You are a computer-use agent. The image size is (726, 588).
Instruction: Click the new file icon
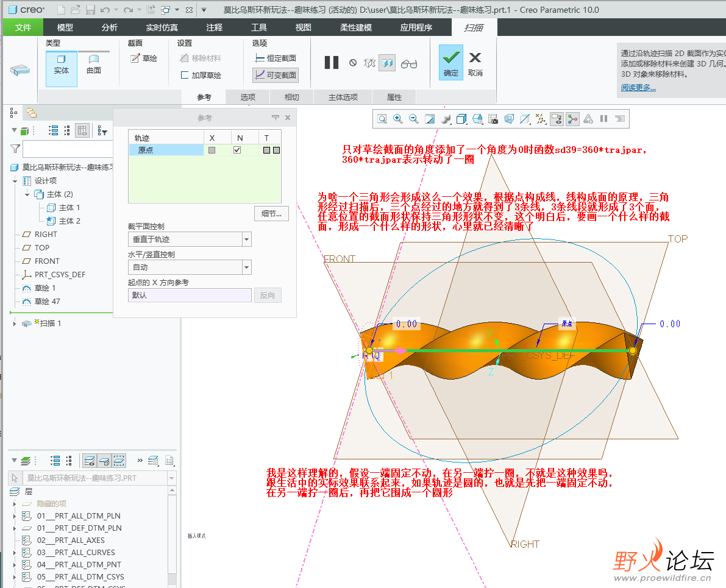pos(61,9)
